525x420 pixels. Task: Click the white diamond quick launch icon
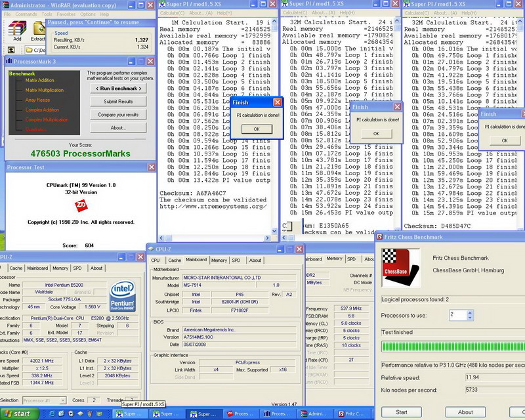(x=80, y=413)
